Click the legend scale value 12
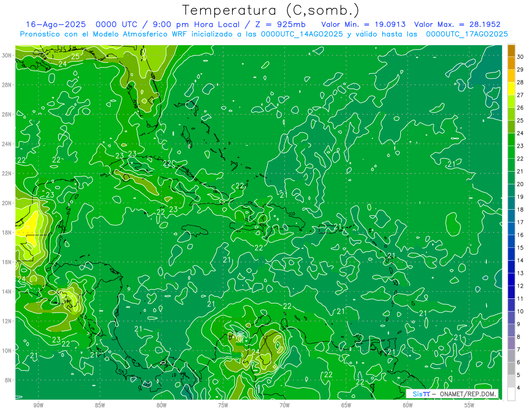The height and width of the screenshot is (411, 532). [521, 286]
